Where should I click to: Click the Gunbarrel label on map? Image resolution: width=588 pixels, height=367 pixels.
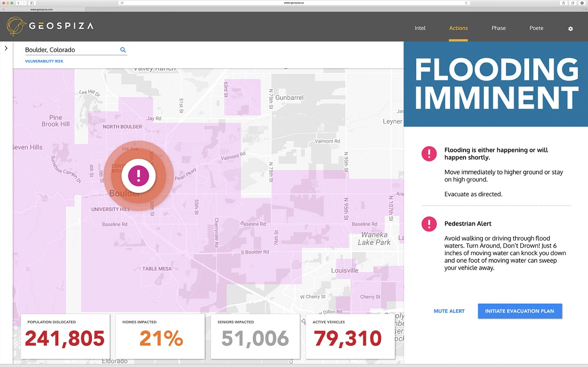pyautogui.click(x=289, y=98)
